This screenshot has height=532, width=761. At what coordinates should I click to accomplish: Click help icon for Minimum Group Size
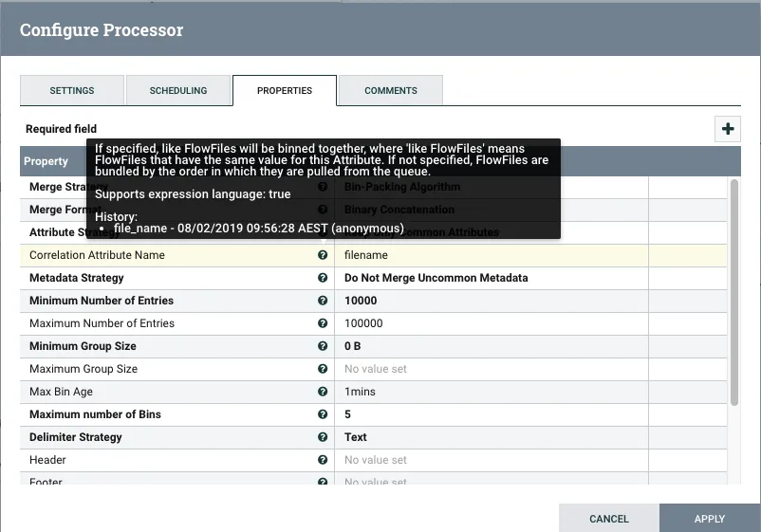[x=323, y=346]
